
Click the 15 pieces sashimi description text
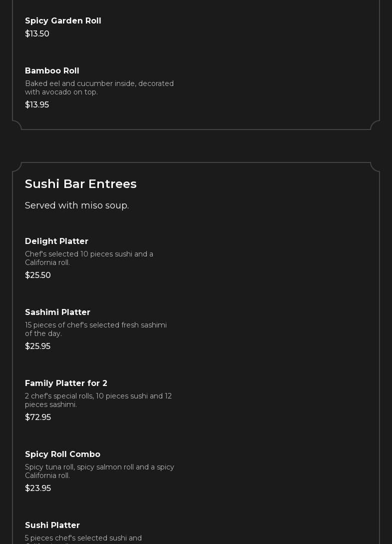coord(95,329)
